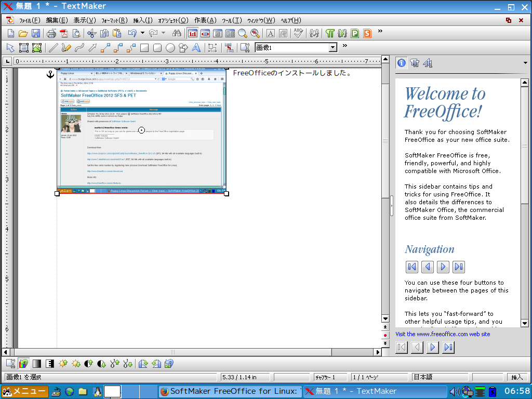
Task: Run spell check with the ABC icon
Action: click(x=298, y=33)
